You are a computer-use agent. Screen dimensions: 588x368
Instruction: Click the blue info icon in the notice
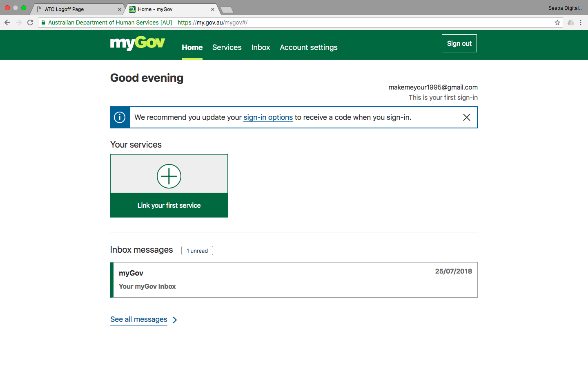pos(120,117)
